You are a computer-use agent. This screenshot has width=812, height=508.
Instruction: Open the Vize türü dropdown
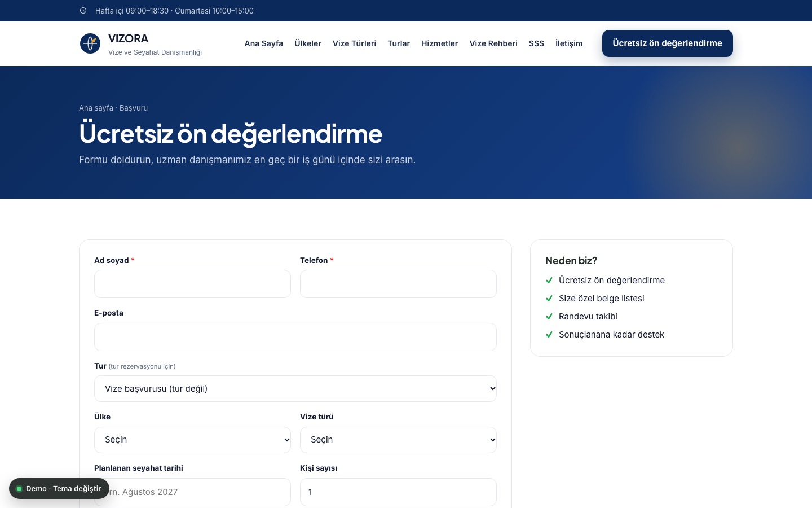point(398,440)
